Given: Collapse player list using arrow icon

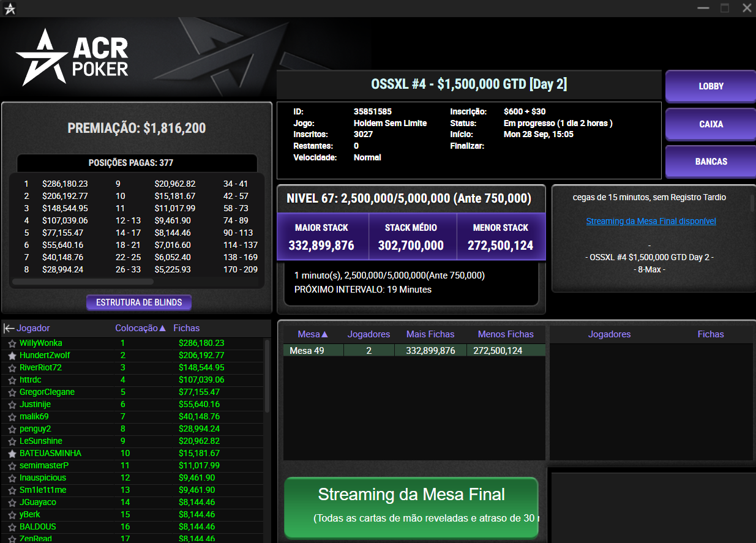Looking at the screenshot, I should (9, 328).
